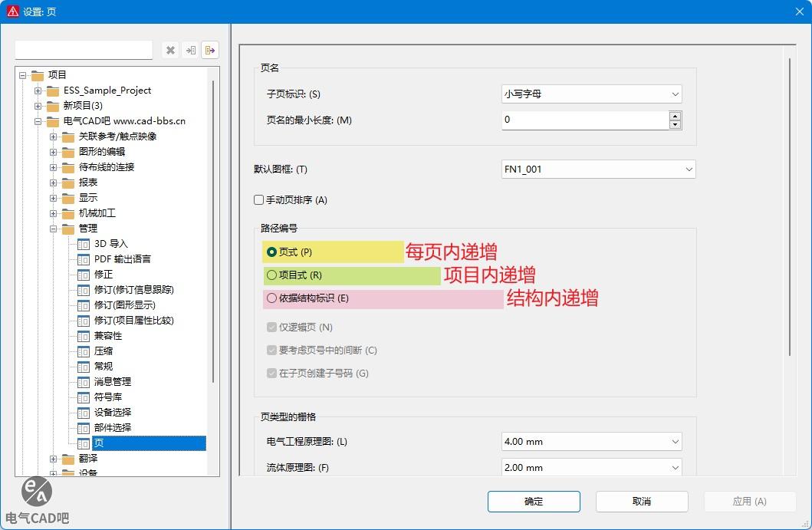The width and height of the screenshot is (812, 530).
Task: Click the 压缩 settings page icon
Action: click(84, 351)
